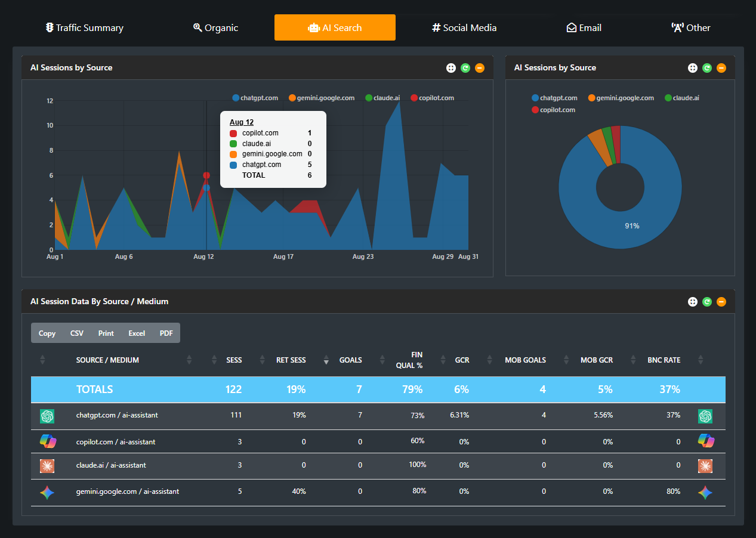Open the Social Media tab
The image size is (756, 538).
(x=464, y=27)
